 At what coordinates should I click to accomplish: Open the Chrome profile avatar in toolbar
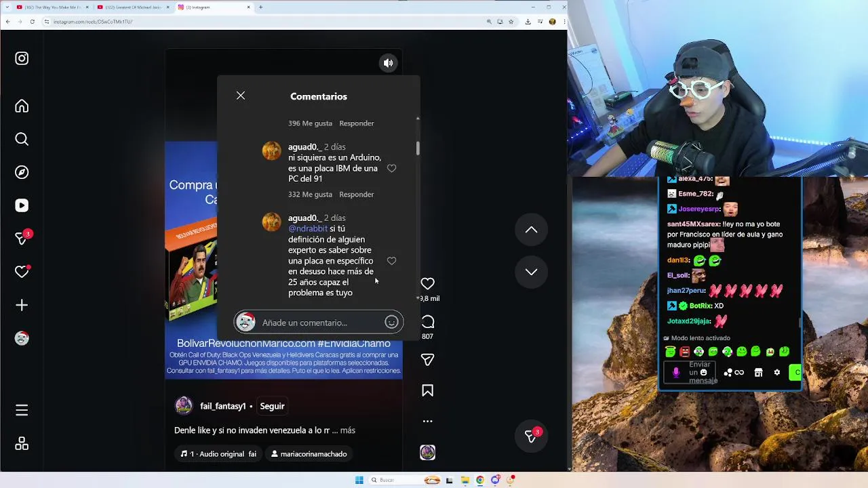(553, 22)
